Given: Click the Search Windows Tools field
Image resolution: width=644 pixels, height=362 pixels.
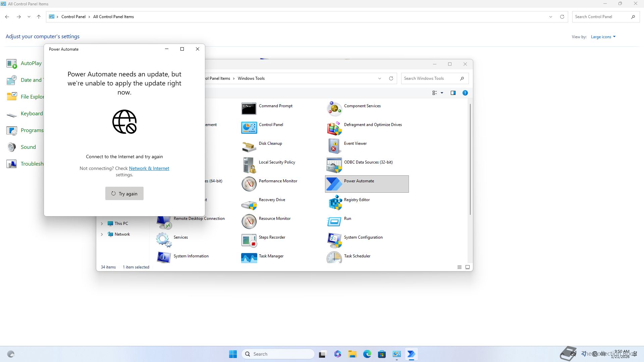Looking at the screenshot, I should [431, 78].
